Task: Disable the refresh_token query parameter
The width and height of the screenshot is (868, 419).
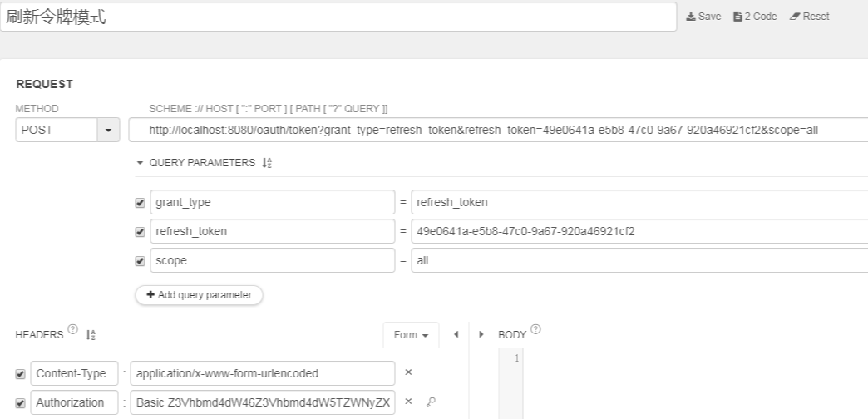Action: [139, 232]
